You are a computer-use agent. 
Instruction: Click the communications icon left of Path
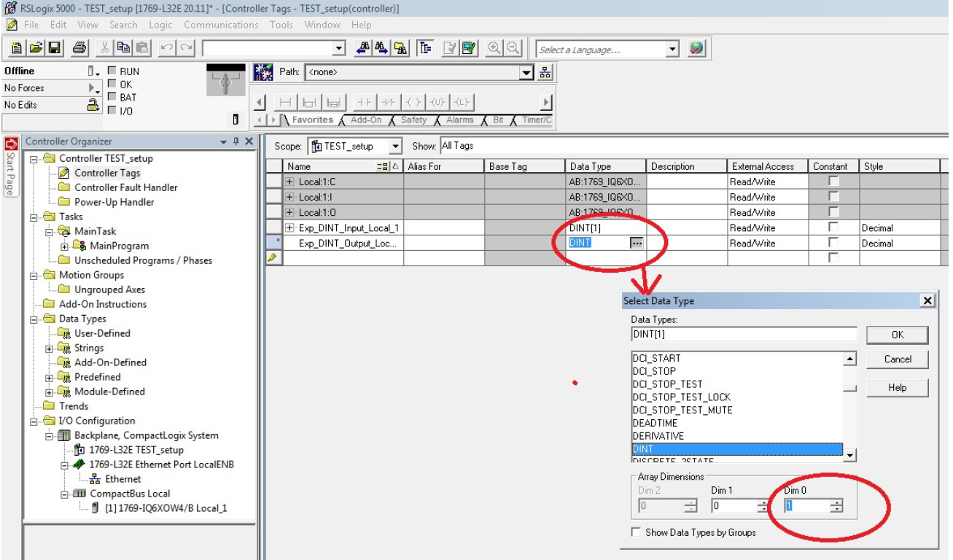[262, 72]
